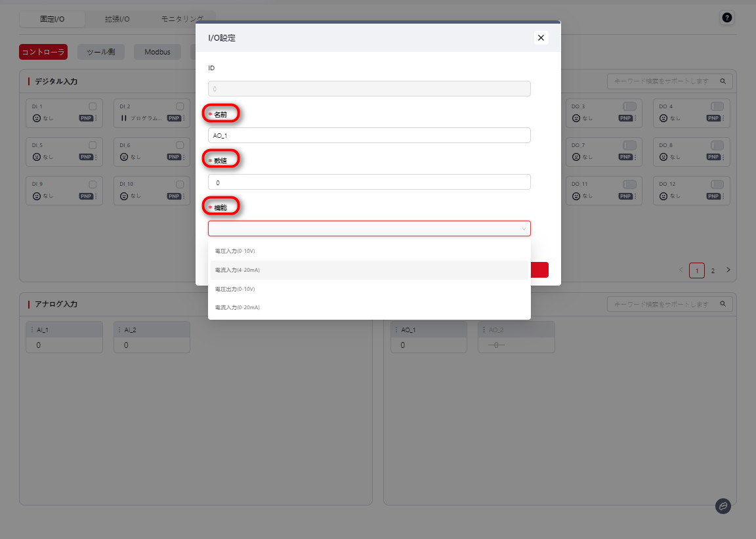Check the DI_1 checkbox
This screenshot has height=539, width=756.
pyautogui.click(x=93, y=106)
